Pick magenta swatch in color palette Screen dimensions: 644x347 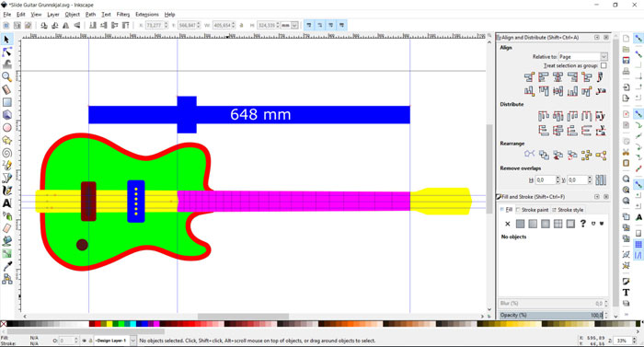pos(156,324)
